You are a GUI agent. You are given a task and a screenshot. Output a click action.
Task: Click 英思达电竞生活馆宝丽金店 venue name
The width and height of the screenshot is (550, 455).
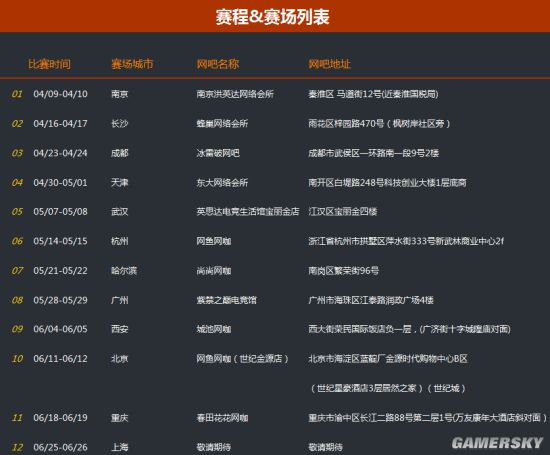pyautogui.click(x=248, y=212)
